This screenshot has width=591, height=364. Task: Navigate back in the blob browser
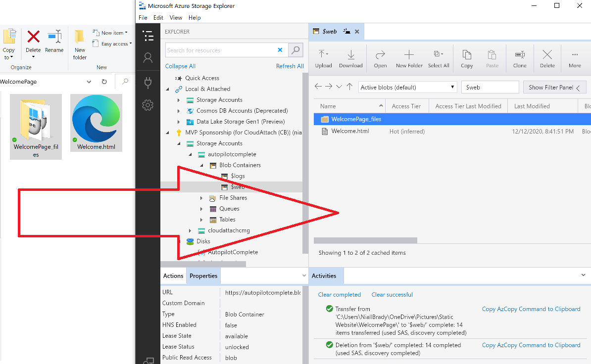tap(318, 87)
